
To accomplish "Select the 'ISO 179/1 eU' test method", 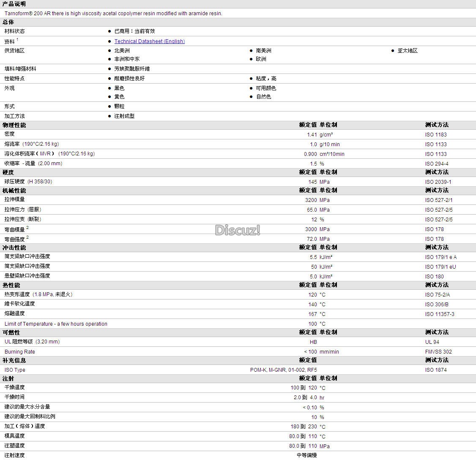I will coord(440,267).
